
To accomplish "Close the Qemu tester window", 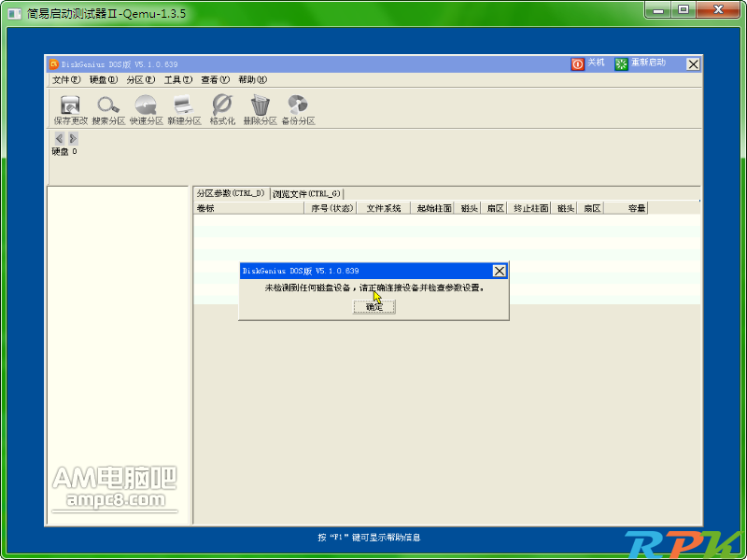I will point(718,10).
